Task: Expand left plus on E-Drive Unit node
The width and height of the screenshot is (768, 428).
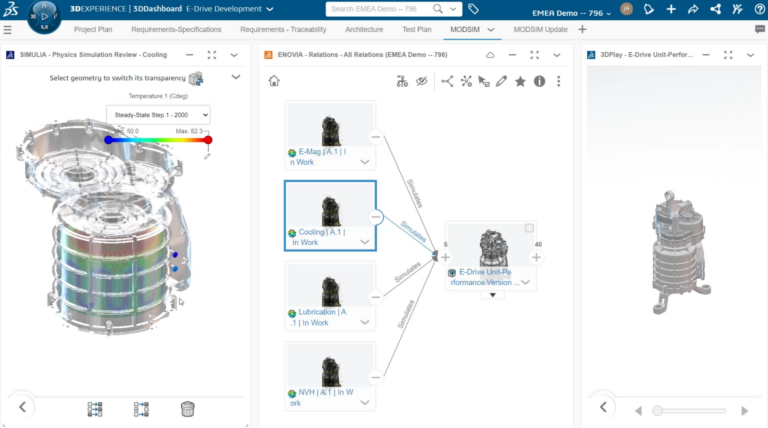Action: [x=445, y=257]
